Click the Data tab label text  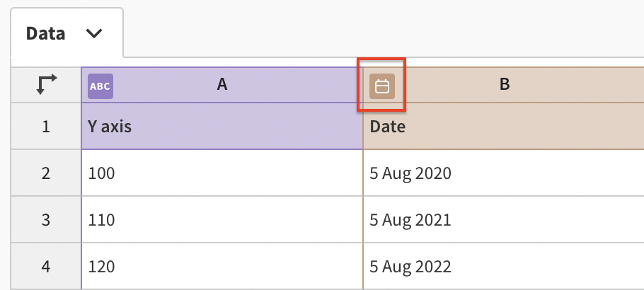[x=45, y=33]
